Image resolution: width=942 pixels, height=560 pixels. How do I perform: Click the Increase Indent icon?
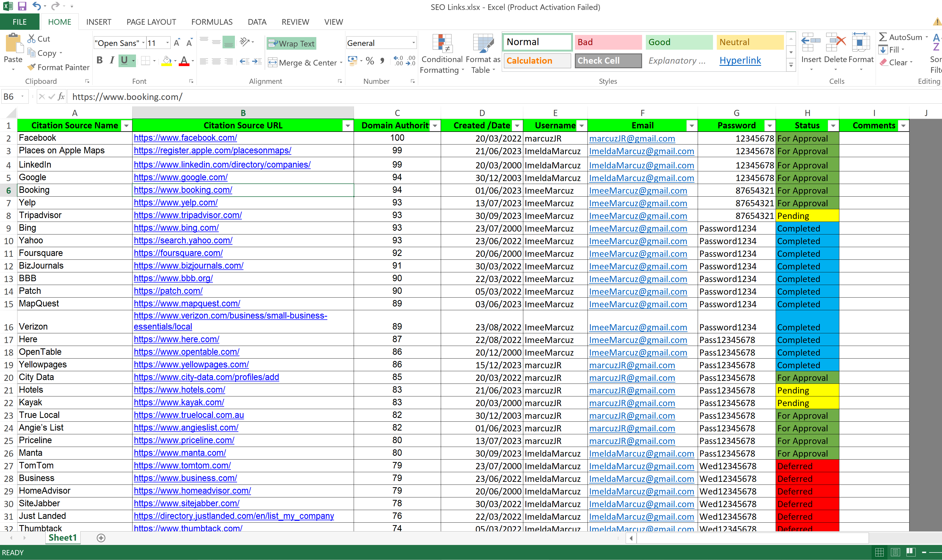[257, 62]
